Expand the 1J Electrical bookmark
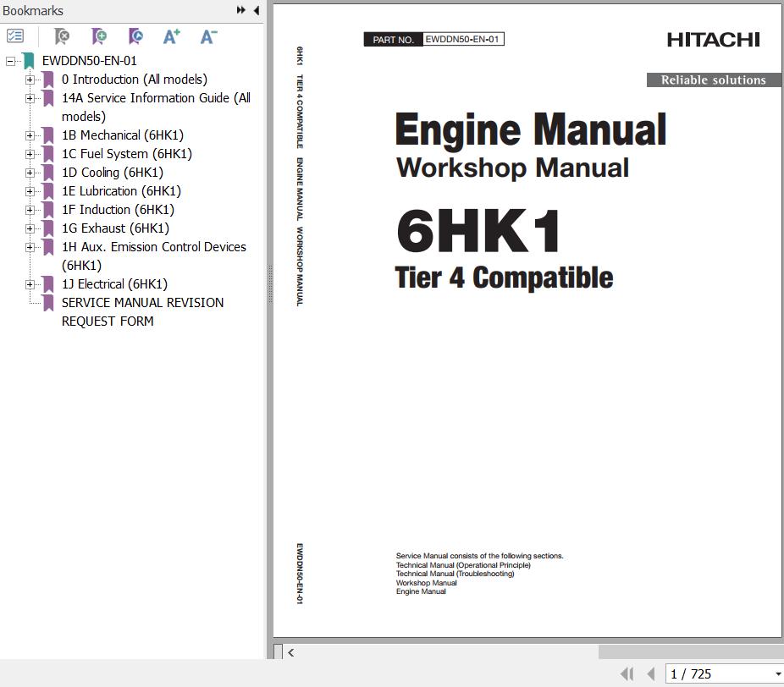The image size is (784, 687). click(30, 284)
